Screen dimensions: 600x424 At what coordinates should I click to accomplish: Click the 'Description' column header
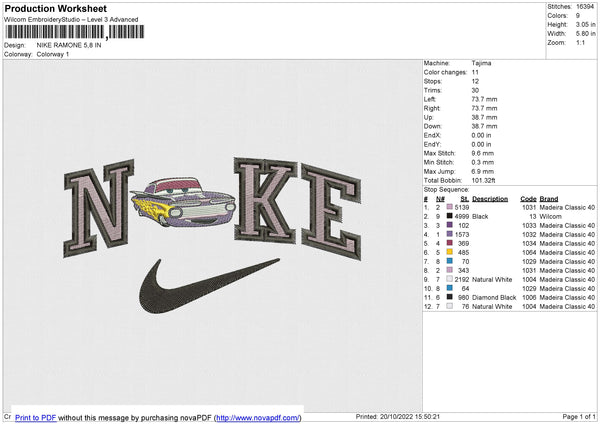(490, 199)
